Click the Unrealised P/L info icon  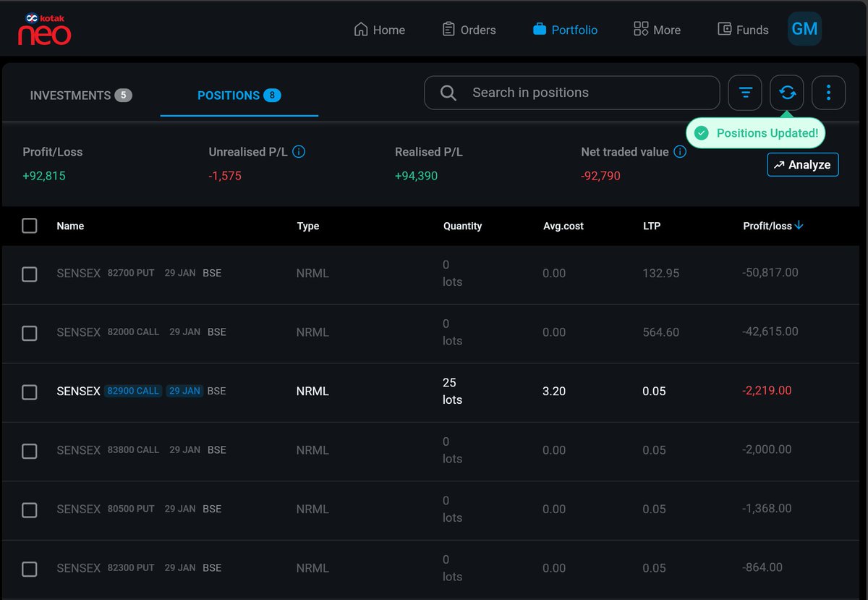[299, 152]
